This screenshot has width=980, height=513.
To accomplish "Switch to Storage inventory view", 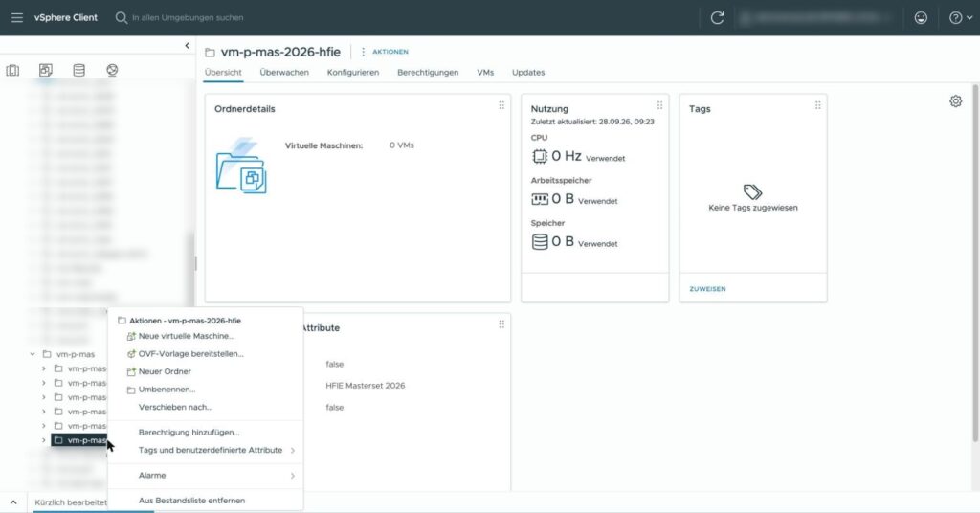I will (x=78, y=70).
